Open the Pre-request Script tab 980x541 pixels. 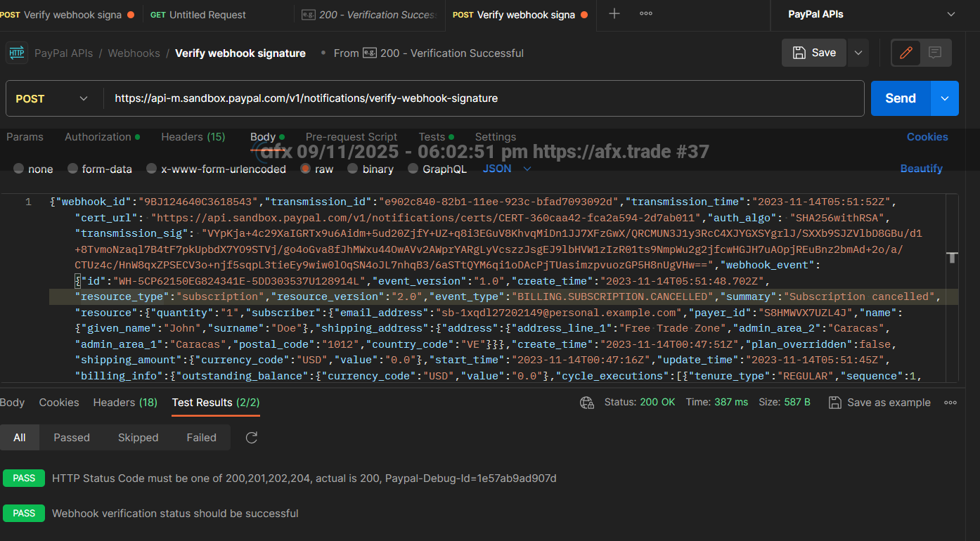[x=351, y=137]
